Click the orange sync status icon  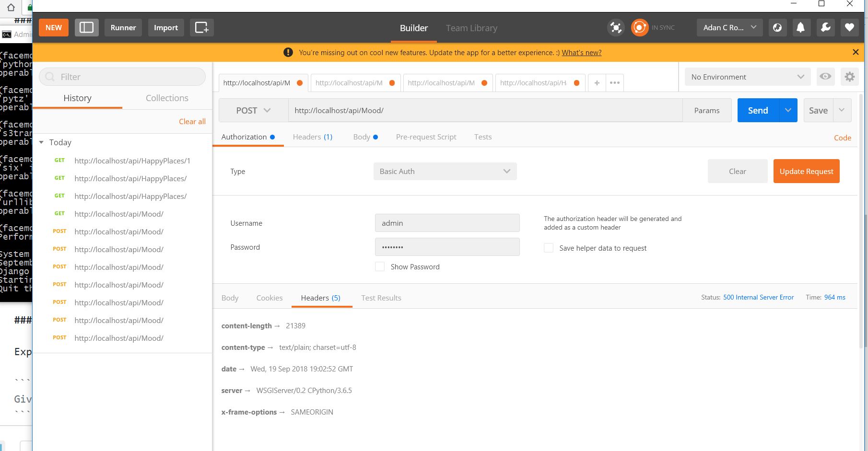(640, 27)
